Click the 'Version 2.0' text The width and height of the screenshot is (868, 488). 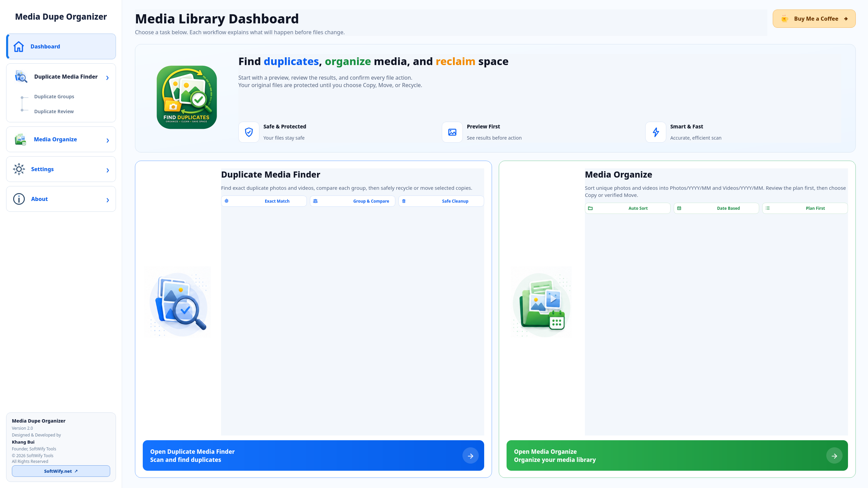pos(22,428)
